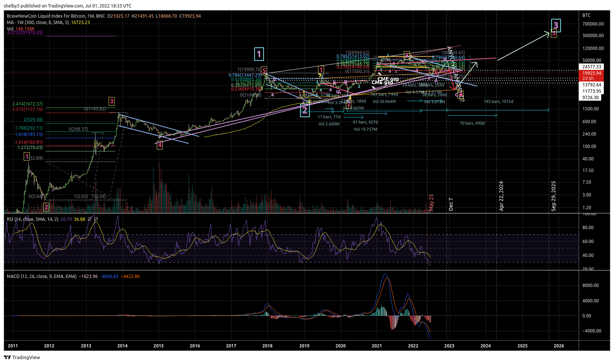This screenshot has width=614, height=364.
Task: Click the red current price tag 19925.94
Action: pyautogui.click(x=591, y=73)
